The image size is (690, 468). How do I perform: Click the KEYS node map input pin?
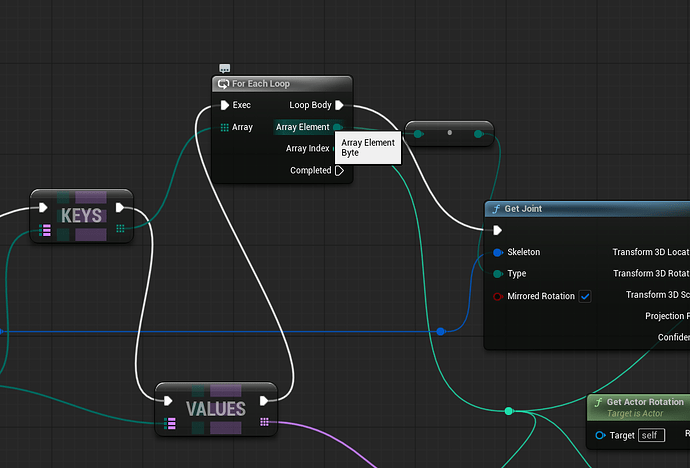pyautogui.click(x=45, y=230)
